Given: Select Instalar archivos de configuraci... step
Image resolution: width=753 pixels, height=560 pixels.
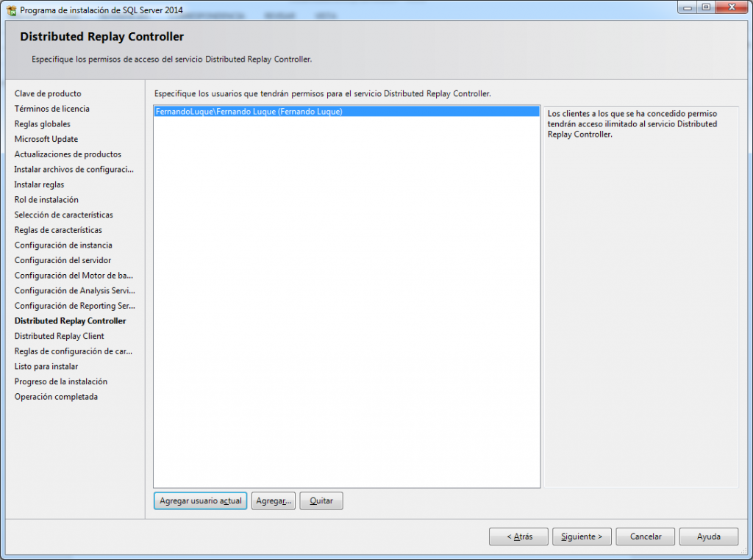Looking at the screenshot, I should point(74,169).
